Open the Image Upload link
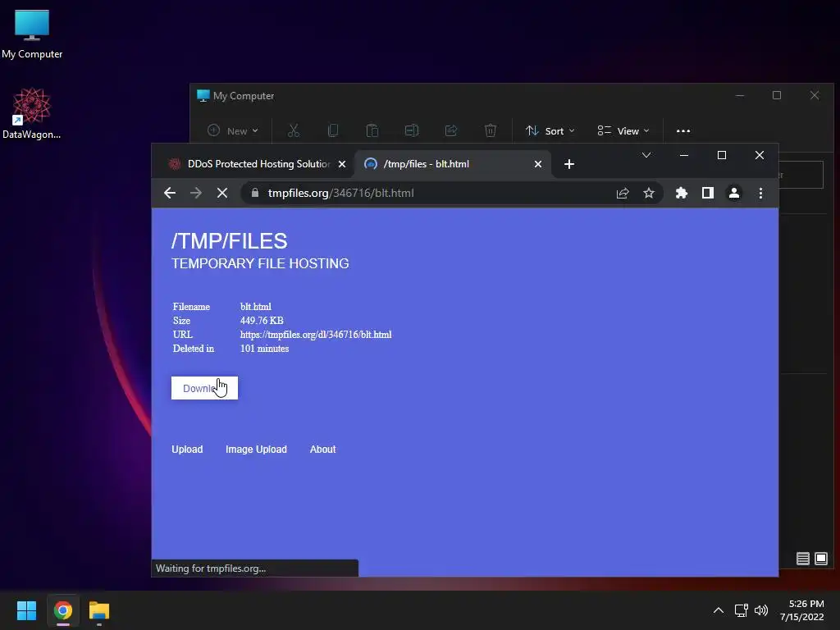The height and width of the screenshot is (630, 840). coord(256,450)
